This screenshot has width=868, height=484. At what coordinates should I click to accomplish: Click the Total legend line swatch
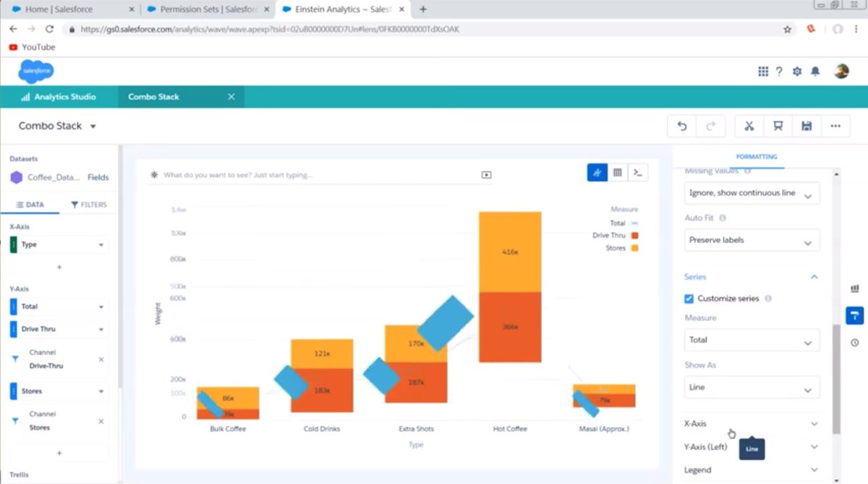pyautogui.click(x=634, y=224)
